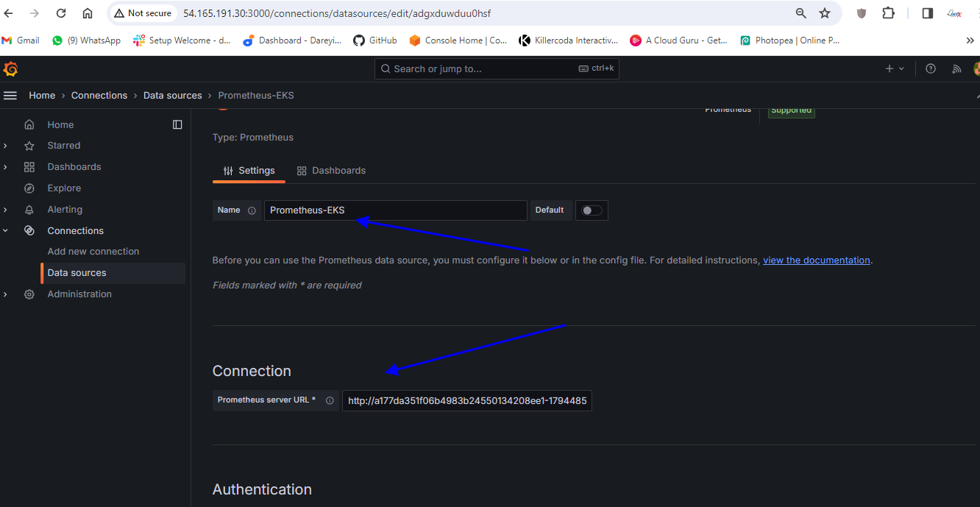Switch to the Dashboards tab
Screen dimensions: 980x507
tap(331, 171)
